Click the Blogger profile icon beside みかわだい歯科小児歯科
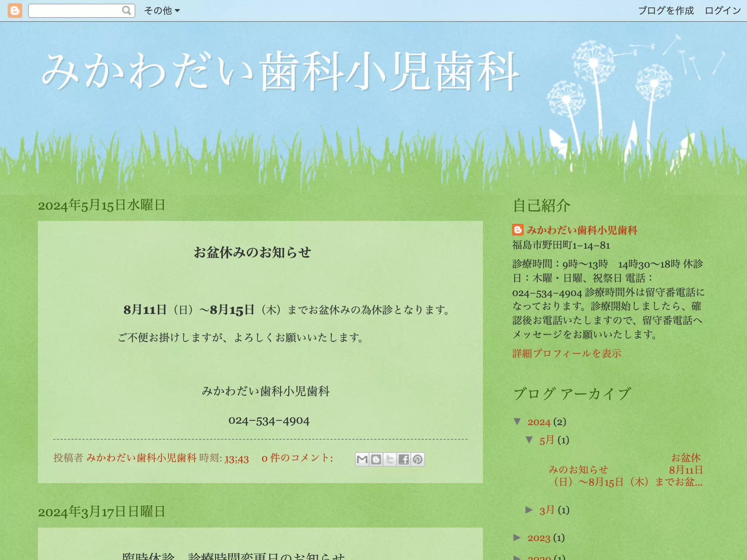 (x=518, y=230)
